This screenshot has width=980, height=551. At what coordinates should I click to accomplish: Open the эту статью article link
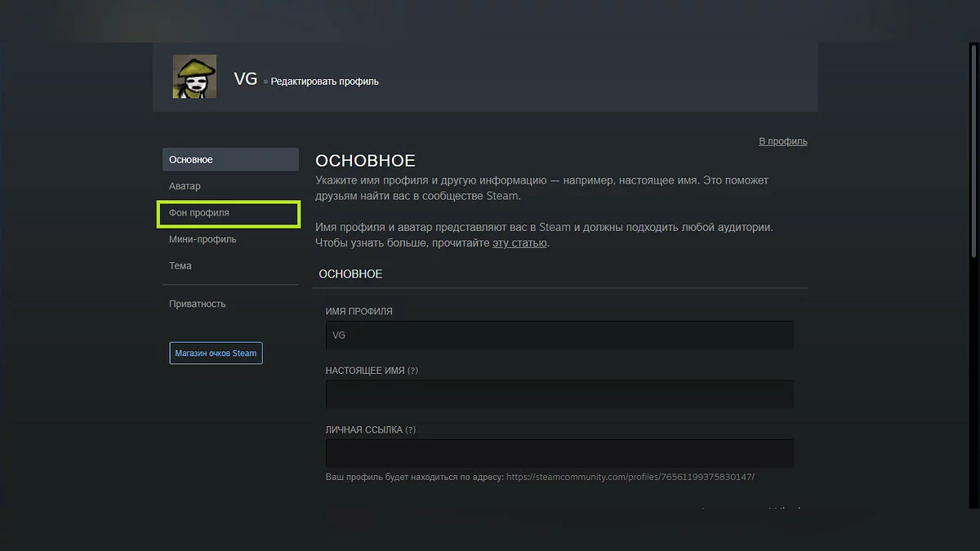click(x=519, y=243)
